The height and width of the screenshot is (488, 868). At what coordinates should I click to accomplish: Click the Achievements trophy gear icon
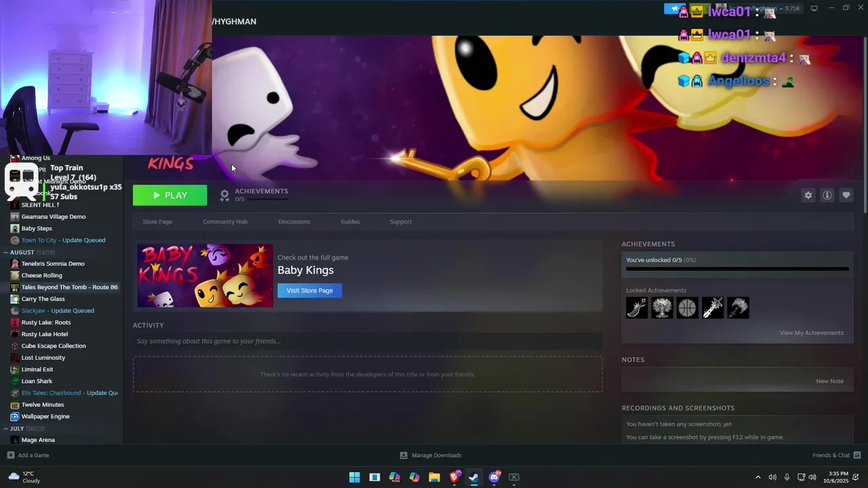224,195
